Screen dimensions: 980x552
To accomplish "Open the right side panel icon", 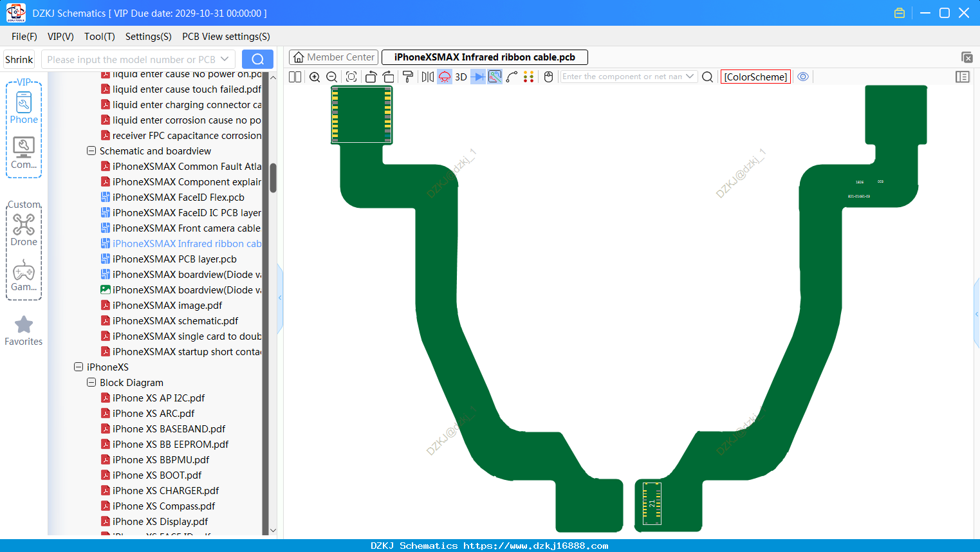I will click(963, 77).
